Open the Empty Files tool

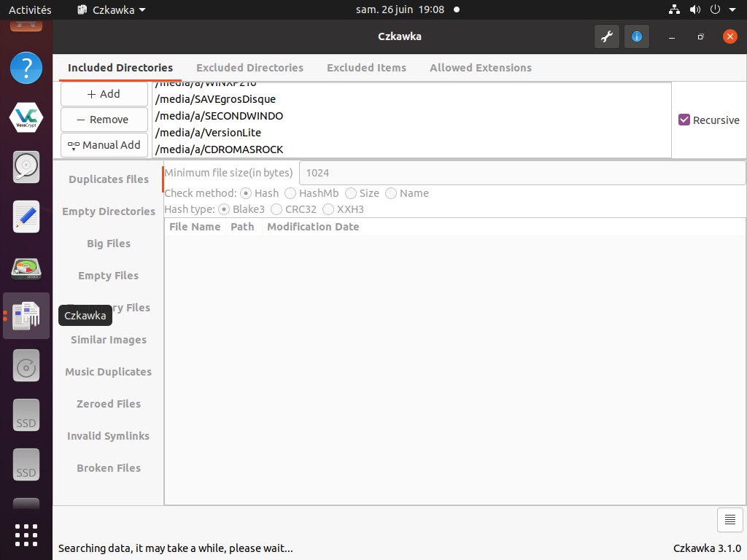[x=109, y=276]
